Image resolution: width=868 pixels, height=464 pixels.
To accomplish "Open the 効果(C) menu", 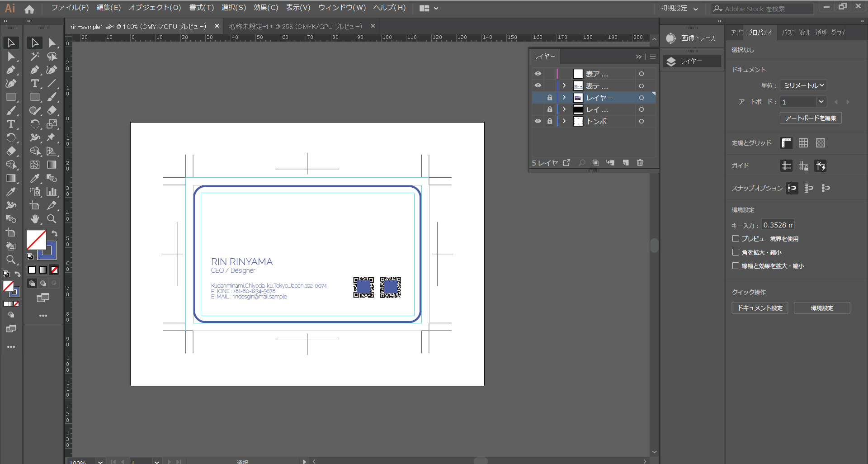I will coord(266,8).
